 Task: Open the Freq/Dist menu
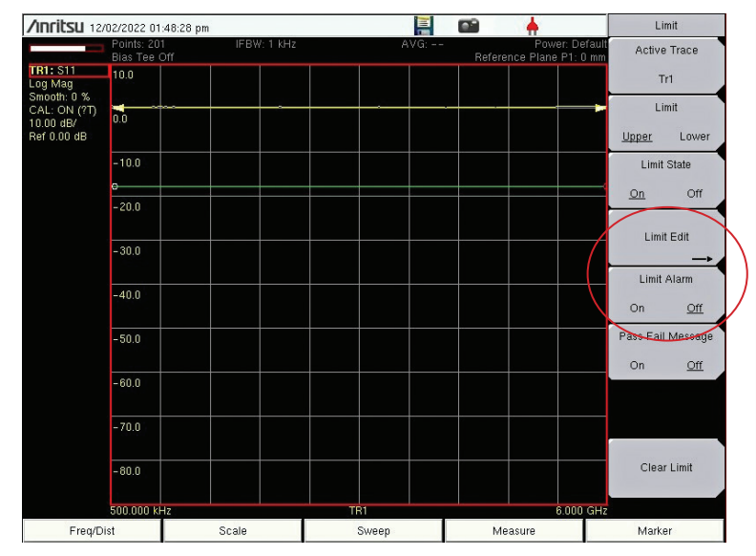tap(92, 531)
